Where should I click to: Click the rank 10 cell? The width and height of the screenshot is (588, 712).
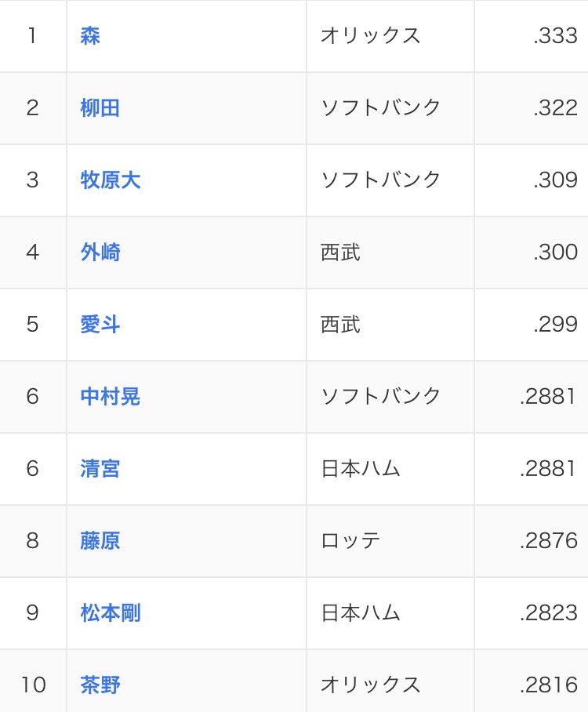click(33, 681)
